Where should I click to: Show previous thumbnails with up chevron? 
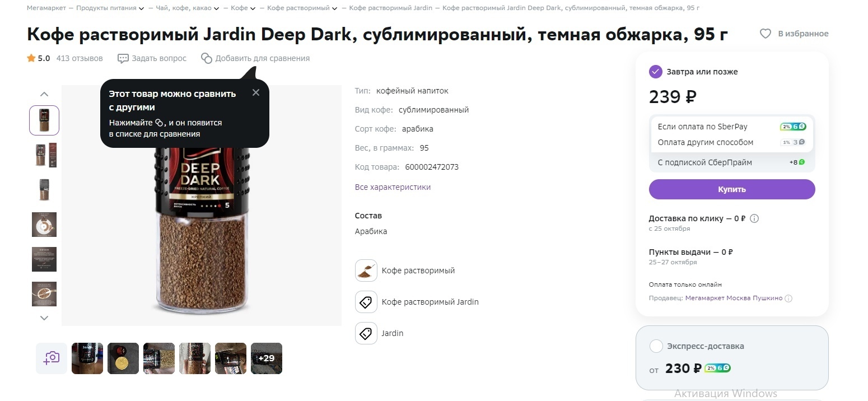44,94
